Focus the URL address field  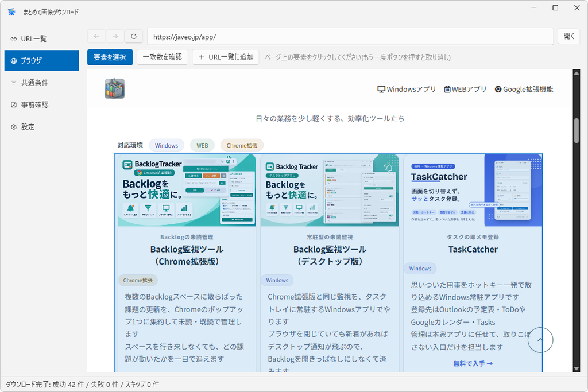point(350,37)
